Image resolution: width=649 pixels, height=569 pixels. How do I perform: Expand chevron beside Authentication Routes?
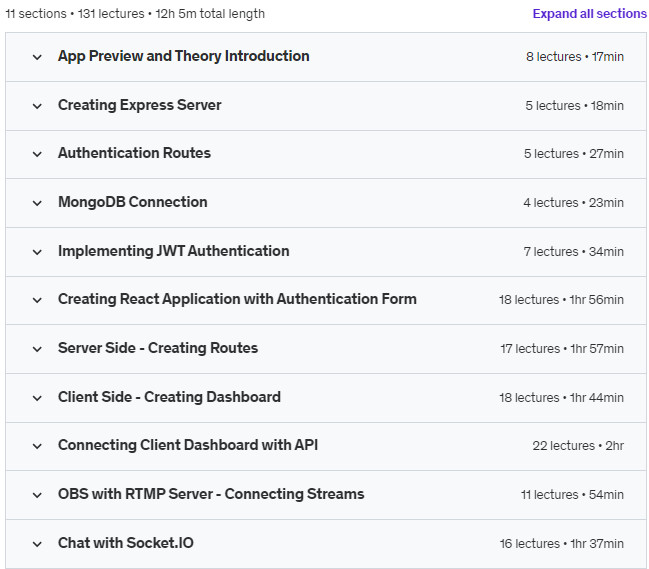coord(37,154)
